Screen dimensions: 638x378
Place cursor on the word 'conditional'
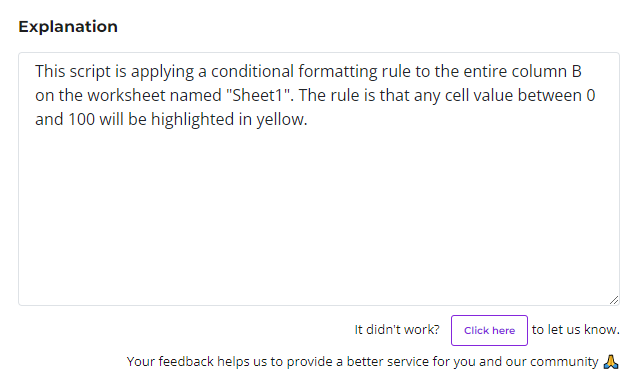[x=252, y=72]
